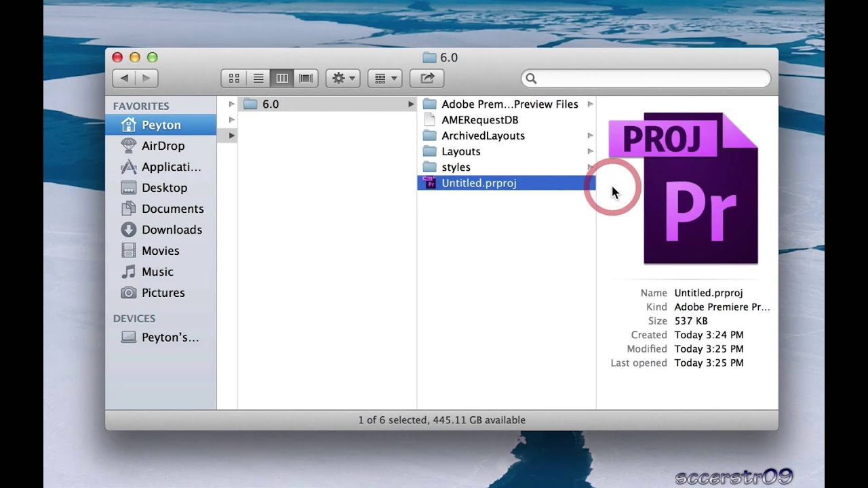
Task: Click the Kind value Adobe Premiere Pr…
Action: pyautogui.click(x=722, y=307)
